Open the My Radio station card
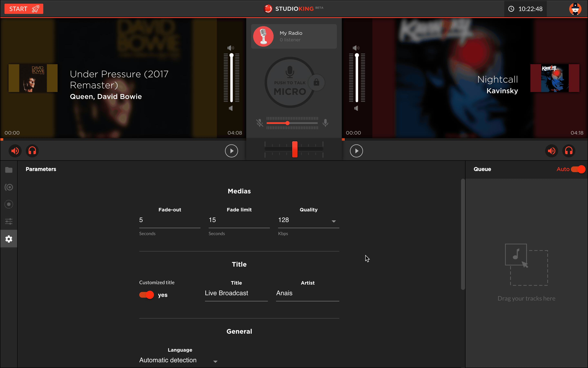This screenshot has width=588, height=368. pos(294,36)
